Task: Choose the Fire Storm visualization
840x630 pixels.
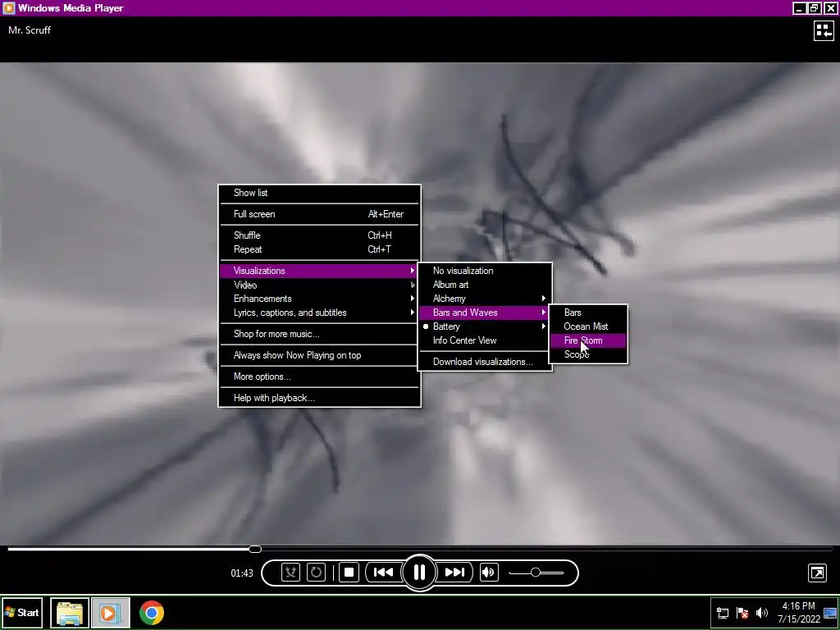Action: coord(588,340)
